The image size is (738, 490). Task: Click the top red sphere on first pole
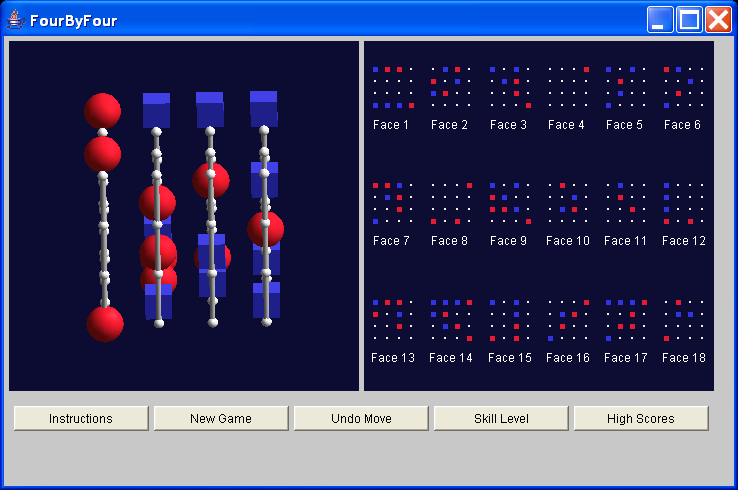(103, 111)
